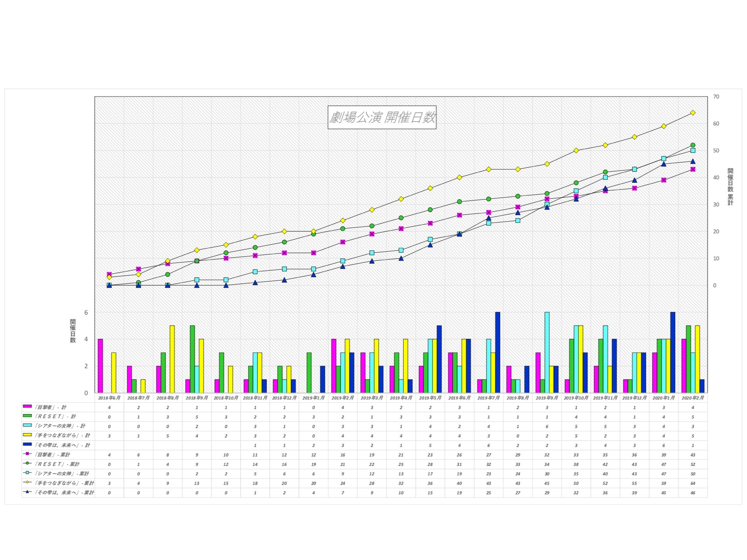Select the 2020年2月 column header in data table
This screenshot has height=560, width=747.
[693, 398]
